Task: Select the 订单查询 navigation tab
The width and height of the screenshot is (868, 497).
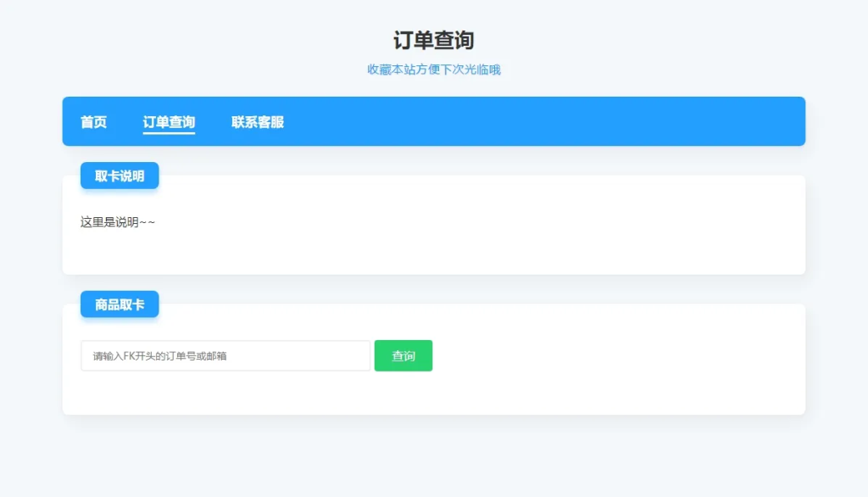Action: [x=169, y=122]
